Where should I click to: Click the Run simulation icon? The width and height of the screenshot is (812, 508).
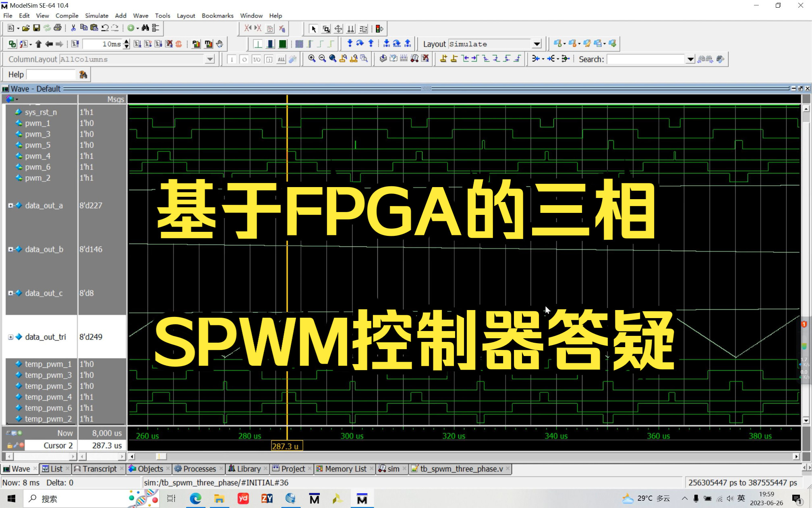click(137, 44)
